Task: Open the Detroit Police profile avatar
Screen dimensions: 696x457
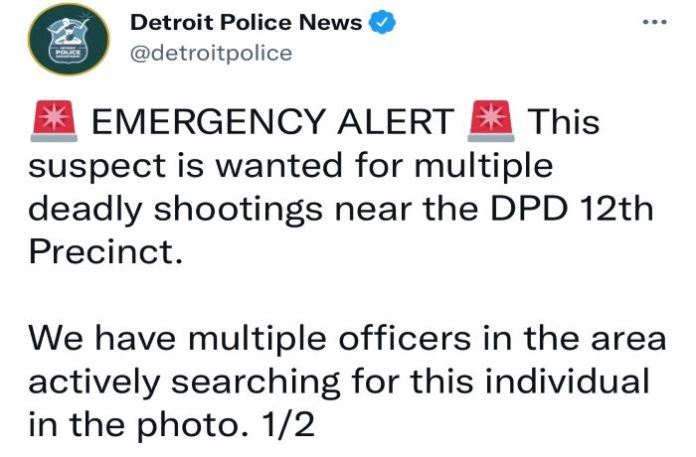Action: pyautogui.click(x=68, y=39)
